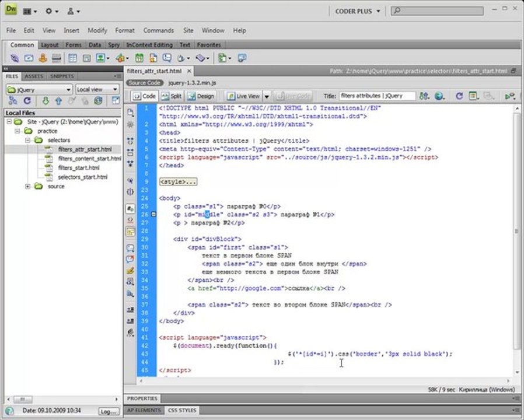Click the search box in application bar
Image resolution: width=524 pixels, height=420 pixels.
[x=437, y=11]
